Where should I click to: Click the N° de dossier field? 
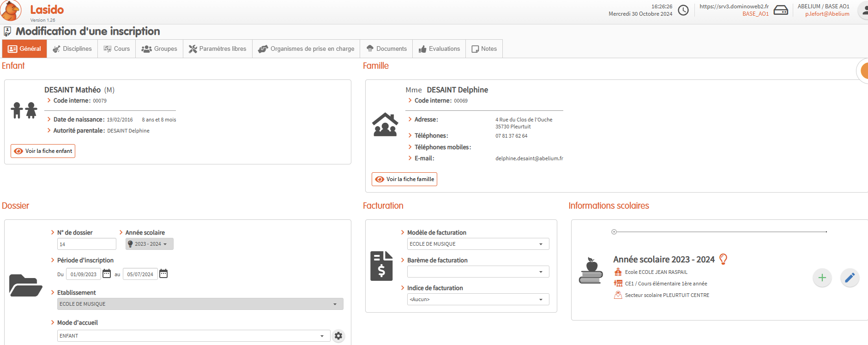[86, 244]
